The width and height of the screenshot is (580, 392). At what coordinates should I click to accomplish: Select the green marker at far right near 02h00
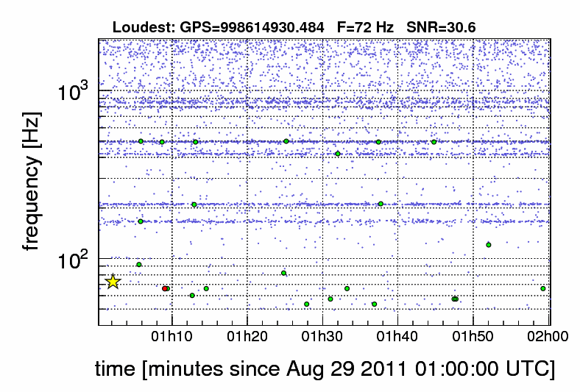(x=543, y=288)
